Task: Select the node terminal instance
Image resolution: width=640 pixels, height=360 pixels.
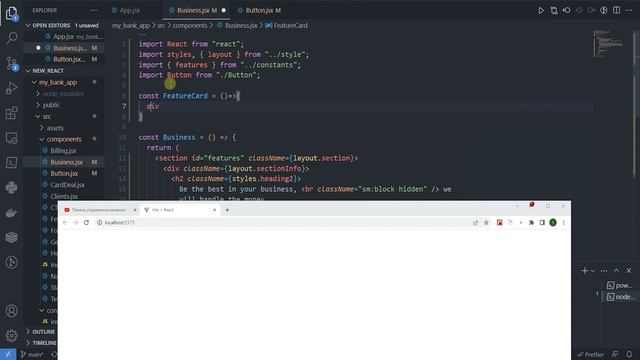Action: click(620, 297)
